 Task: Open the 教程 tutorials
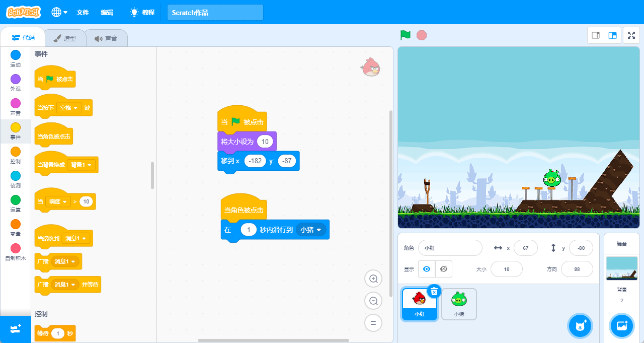point(142,13)
